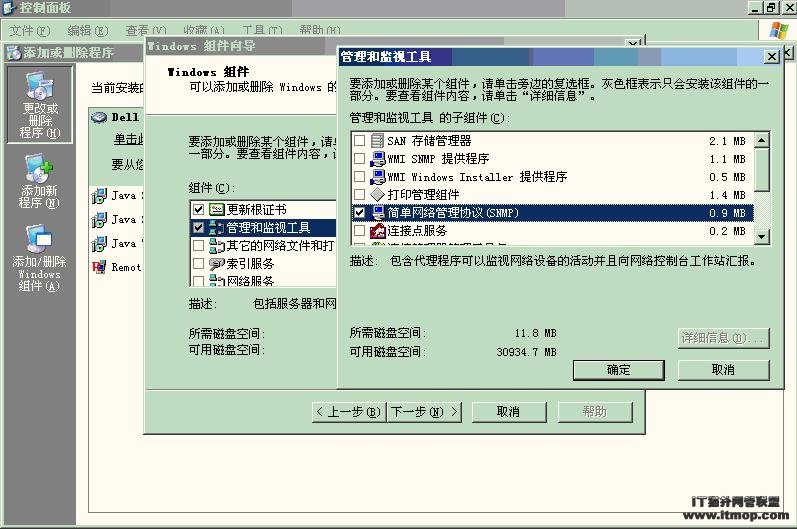Click the WMI SNMP 提供程序 icon
The width and height of the screenshot is (797, 529).
coord(377,159)
